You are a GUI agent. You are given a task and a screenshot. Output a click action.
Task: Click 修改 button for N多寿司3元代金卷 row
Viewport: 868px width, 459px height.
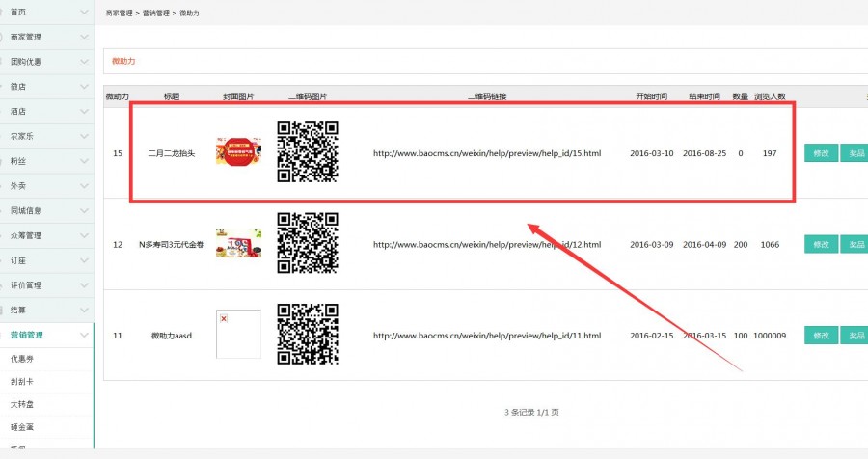(x=821, y=244)
